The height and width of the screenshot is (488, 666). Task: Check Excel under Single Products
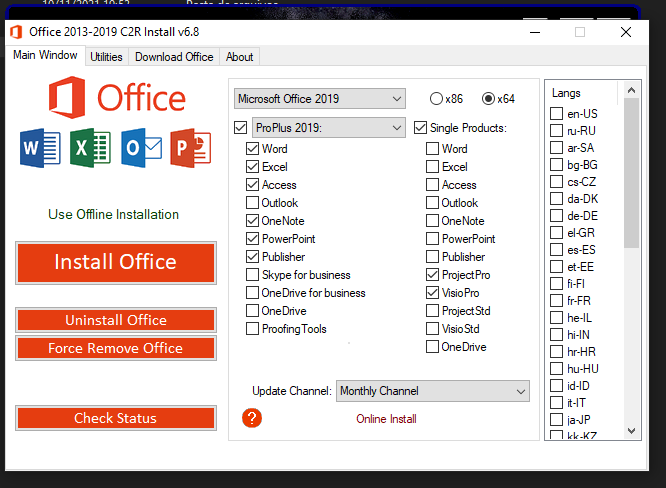(432, 166)
